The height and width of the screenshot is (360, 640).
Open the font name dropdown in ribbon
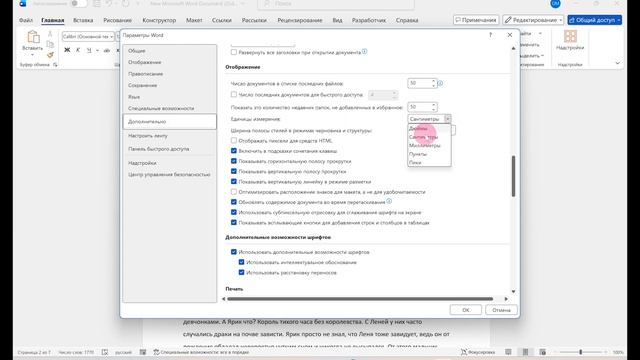tap(111, 37)
